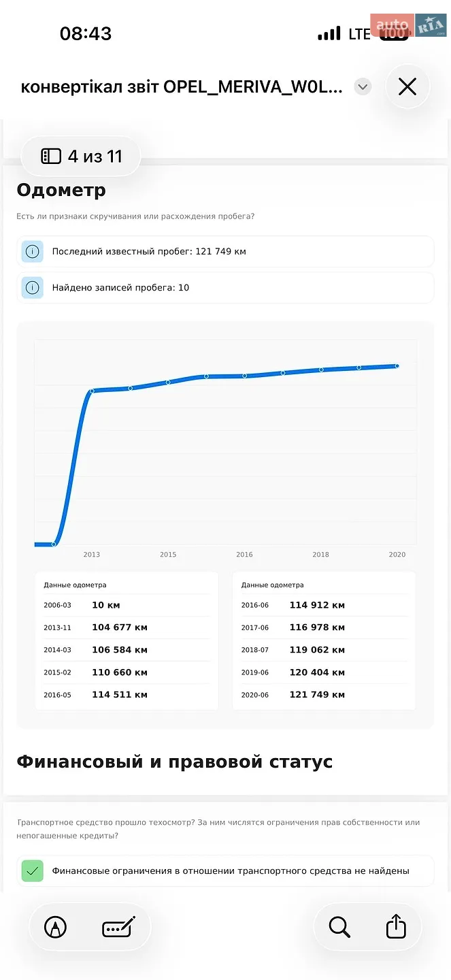Click the auto RIA logo watermark
The width and height of the screenshot is (451, 980).
(408, 25)
